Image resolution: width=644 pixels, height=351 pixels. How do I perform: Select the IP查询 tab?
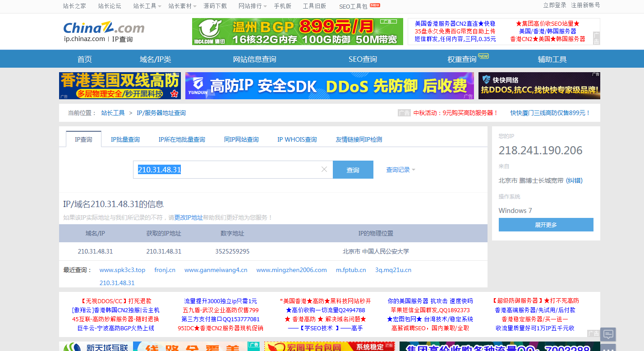(x=83, y=139)
